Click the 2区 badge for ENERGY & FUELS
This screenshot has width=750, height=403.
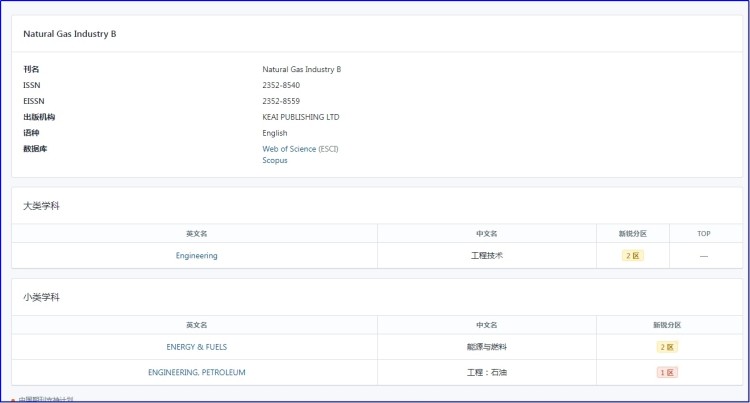coord(666,347)
